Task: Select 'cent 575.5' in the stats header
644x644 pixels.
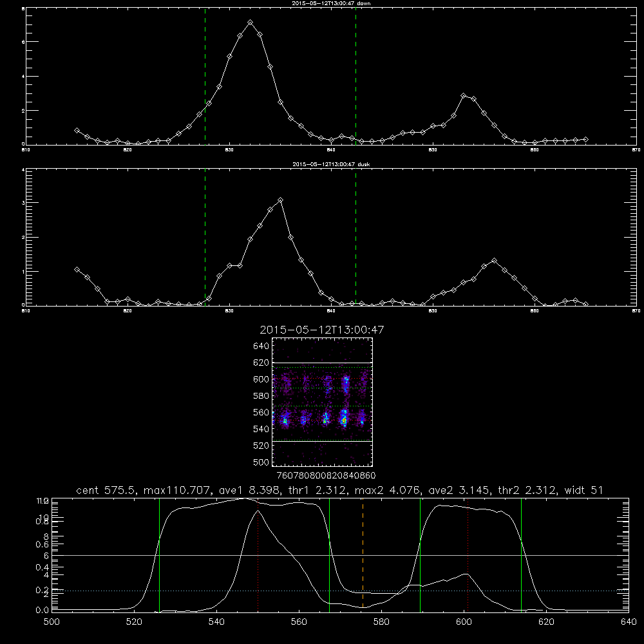Action: click(x=106, y=490)
